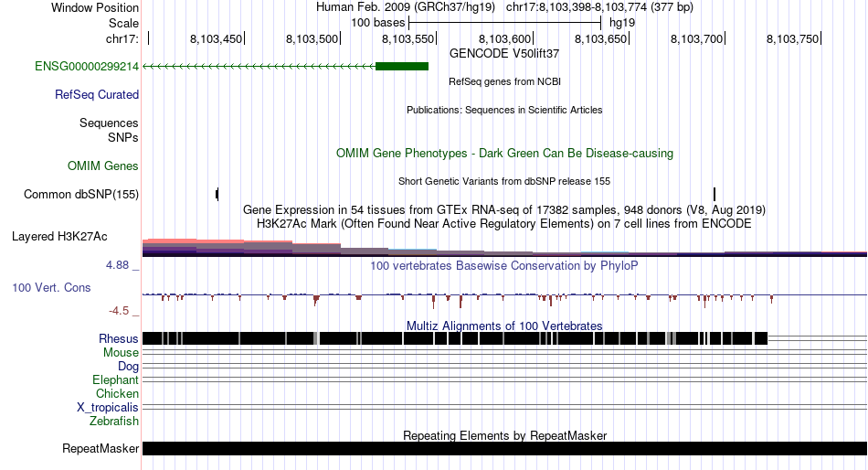868x470 pixels.
Task: Click the hg19 label beside scale bar
Action: click(621, 23)
